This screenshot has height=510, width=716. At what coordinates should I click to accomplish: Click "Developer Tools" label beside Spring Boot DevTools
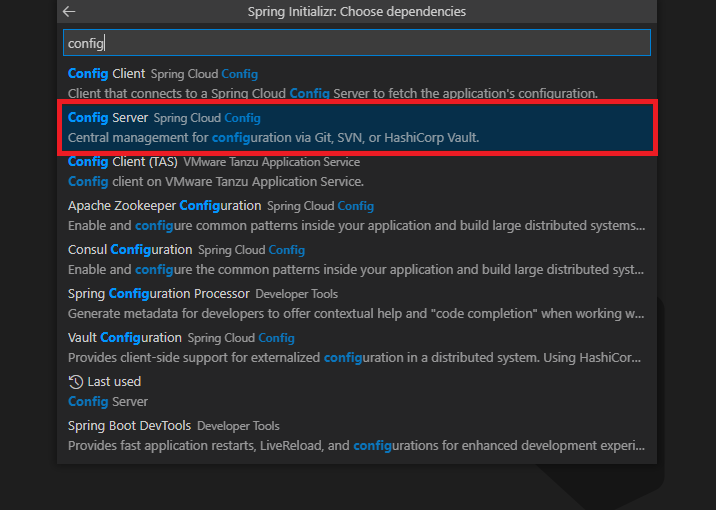point(238,426)
